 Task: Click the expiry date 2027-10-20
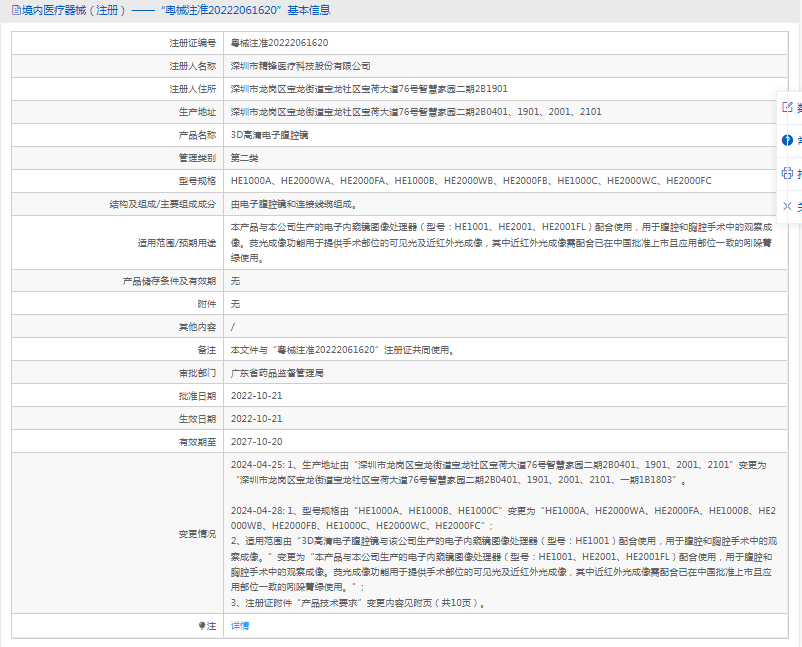click(256, 442)
